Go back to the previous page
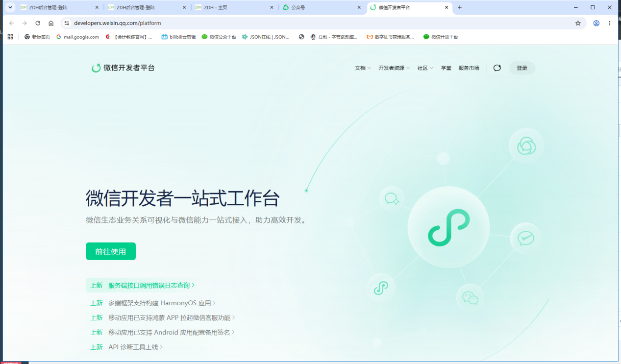This screenshot has height=364, width=621. coord(11,23)
